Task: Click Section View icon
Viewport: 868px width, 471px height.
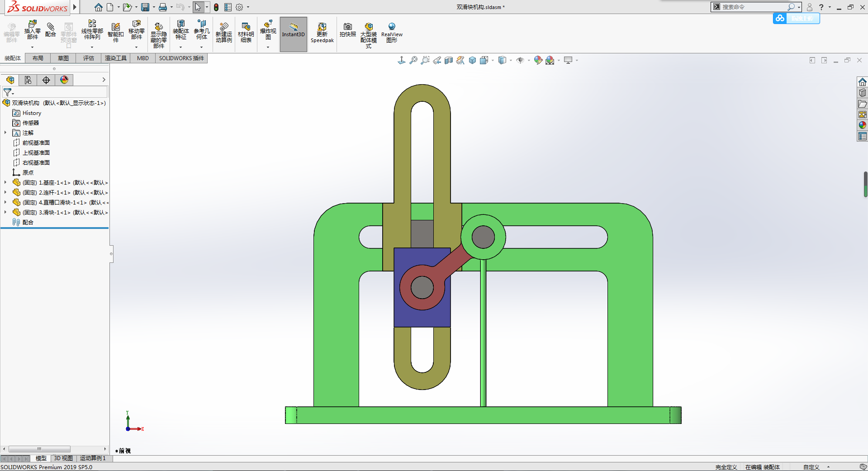Action: tap(449, 60)
